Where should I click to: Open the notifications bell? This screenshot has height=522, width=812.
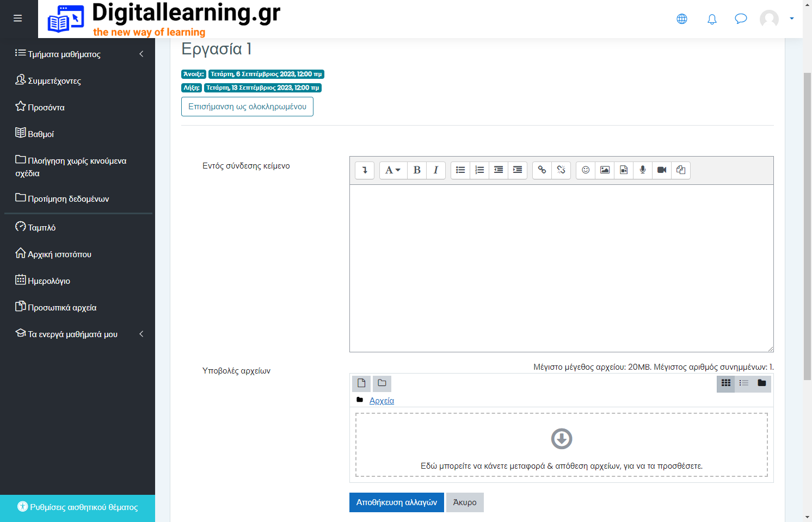tap(712, 19)
